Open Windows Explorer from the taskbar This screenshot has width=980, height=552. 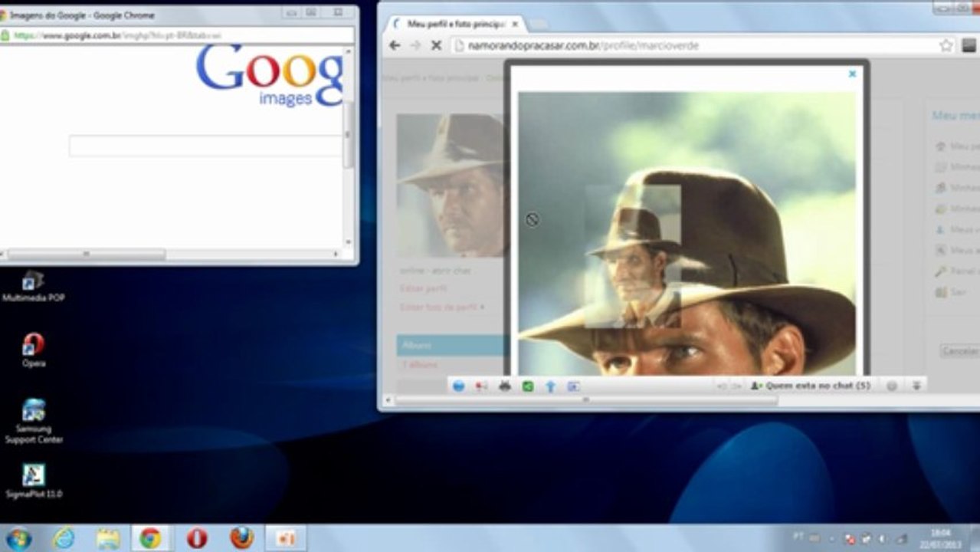pyautogui.click(x=108, y=538)
